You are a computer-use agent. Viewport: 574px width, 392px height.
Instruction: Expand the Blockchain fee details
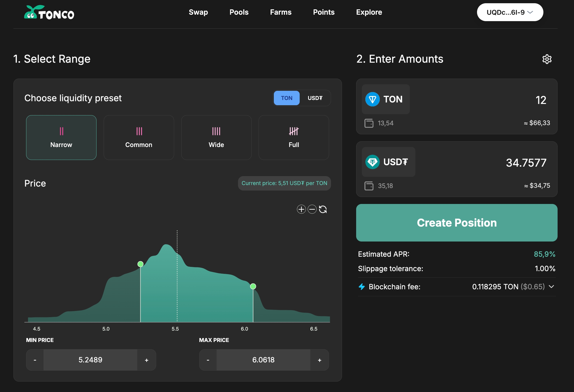coord(551,287)
